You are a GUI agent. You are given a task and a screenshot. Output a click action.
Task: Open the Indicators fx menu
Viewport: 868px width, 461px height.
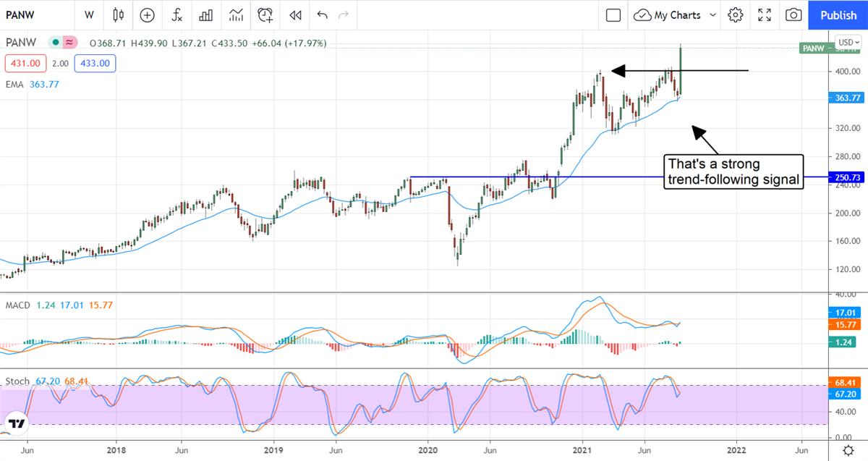pyautogui.click(x=176, y=14)
